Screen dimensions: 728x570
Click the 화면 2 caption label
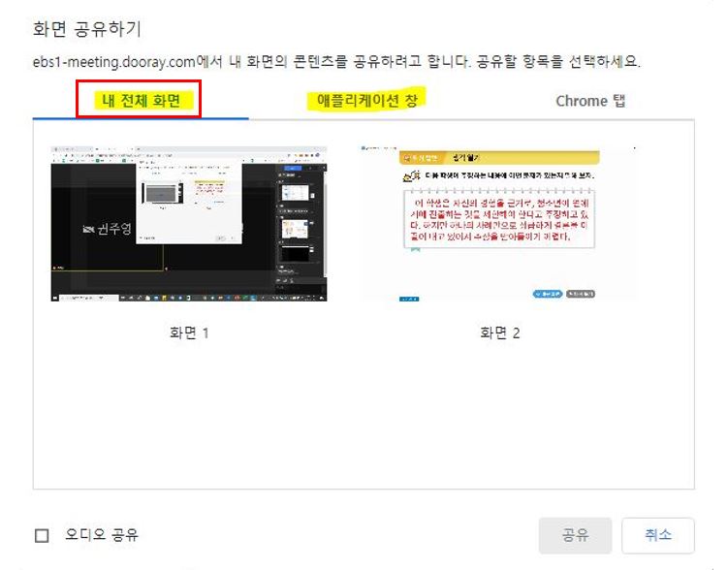[x=499, y=332]
